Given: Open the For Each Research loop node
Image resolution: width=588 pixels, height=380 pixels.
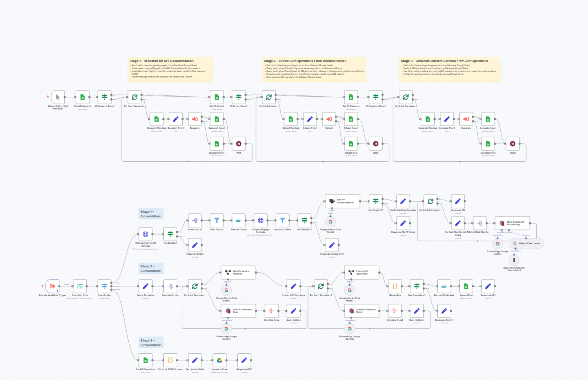Looking at the screenshot, I should [x=134, y=97].
